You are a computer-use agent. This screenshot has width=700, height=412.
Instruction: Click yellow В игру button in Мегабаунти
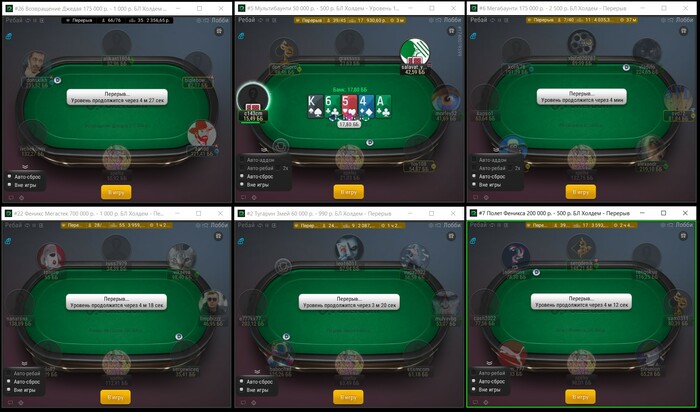[x=580, y=192]
